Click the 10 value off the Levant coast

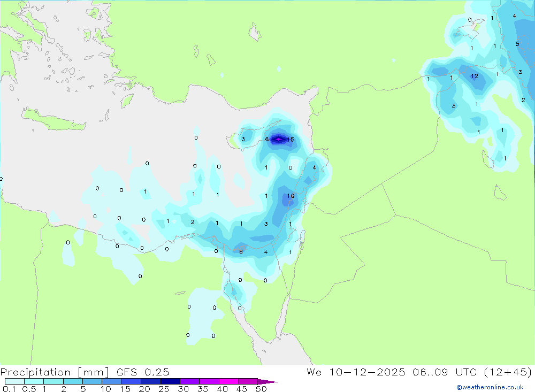pyautogui.click(x=291, y=196)
